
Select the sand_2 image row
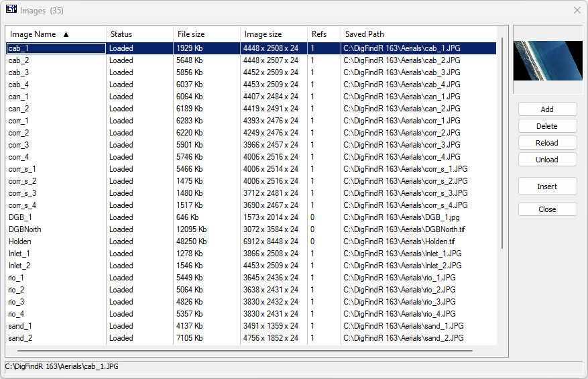click(251, 337)
